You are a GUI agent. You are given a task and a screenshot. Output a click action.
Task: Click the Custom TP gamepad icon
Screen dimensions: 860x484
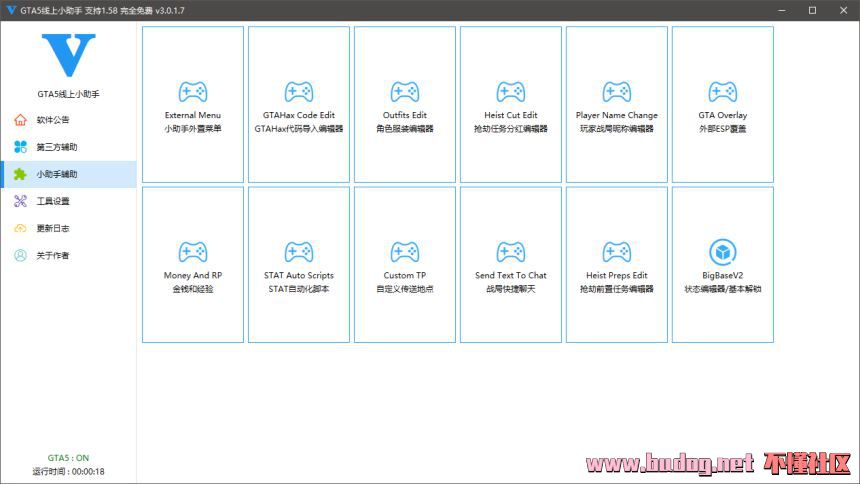pyautogui.click(x=405, y=252)
